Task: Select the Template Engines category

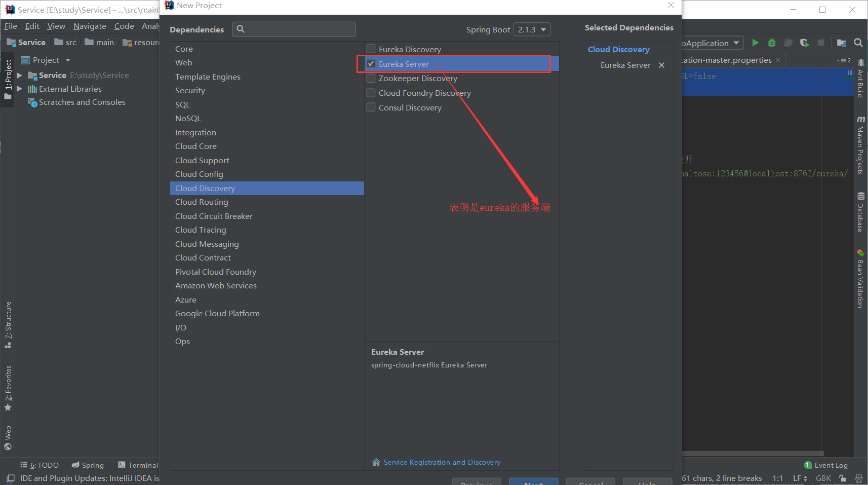Action: pyautogui.click(x=267, y=77)
